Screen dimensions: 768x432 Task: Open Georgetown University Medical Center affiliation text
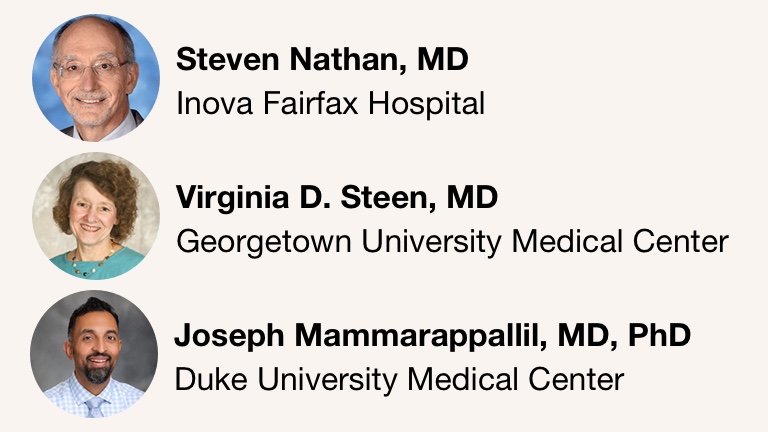(x=452, y=241)
